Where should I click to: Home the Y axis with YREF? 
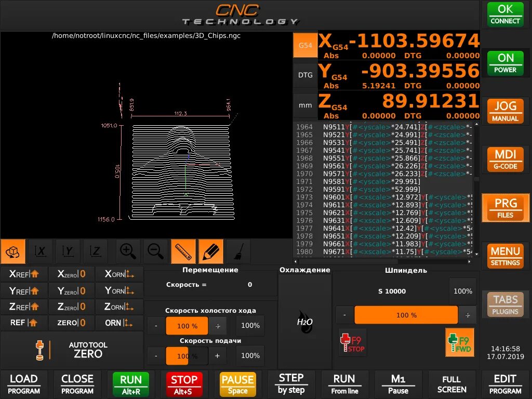point(24,291)
